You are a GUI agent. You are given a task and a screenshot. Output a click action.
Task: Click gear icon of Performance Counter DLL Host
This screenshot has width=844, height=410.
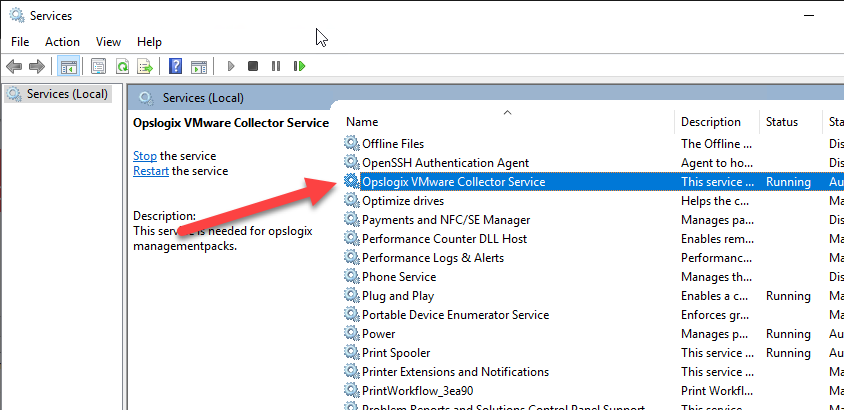point(351,238)
